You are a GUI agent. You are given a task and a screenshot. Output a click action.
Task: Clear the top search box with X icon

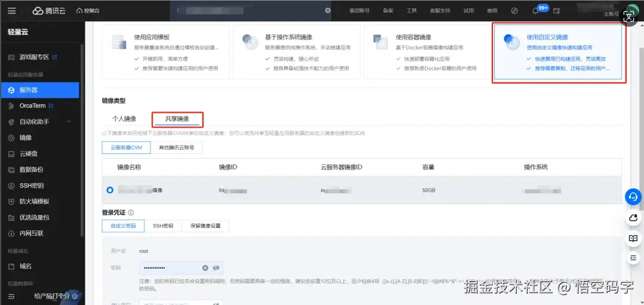click(x=328, y=11)
